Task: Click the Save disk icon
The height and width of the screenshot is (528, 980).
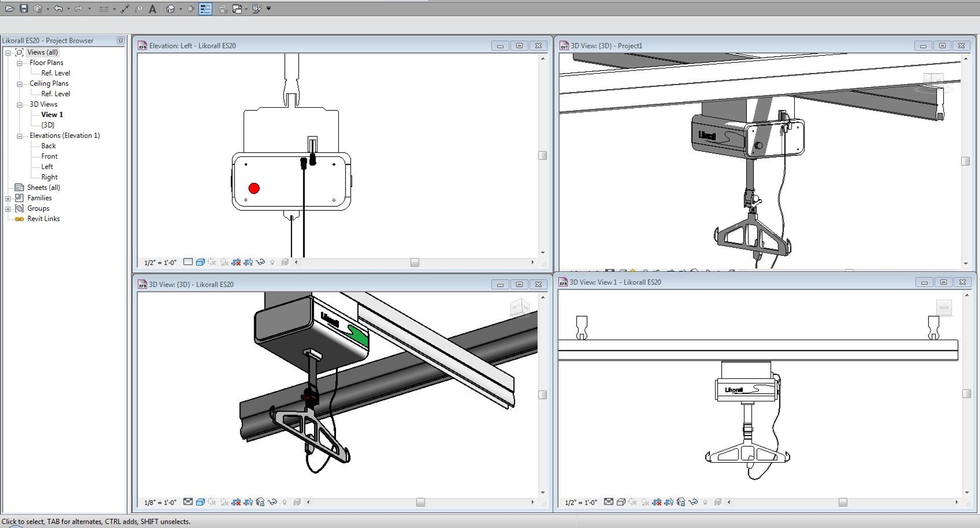Action: click(24, 9)
